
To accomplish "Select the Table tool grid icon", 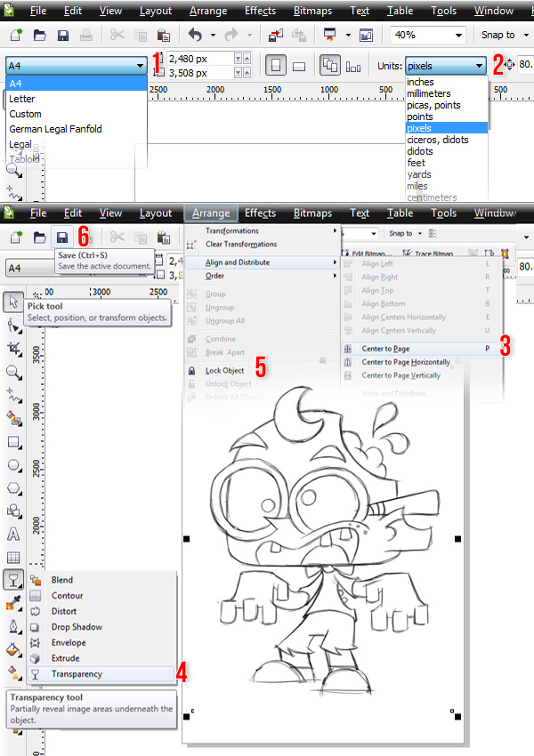I will pyautogui.click(x=13, y=558).
